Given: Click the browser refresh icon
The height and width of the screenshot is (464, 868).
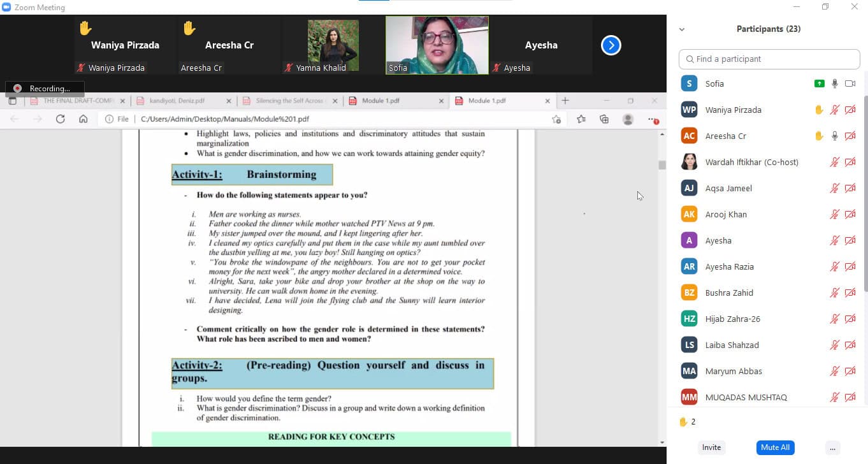Looking at the screenshot, I should [61, 119].
